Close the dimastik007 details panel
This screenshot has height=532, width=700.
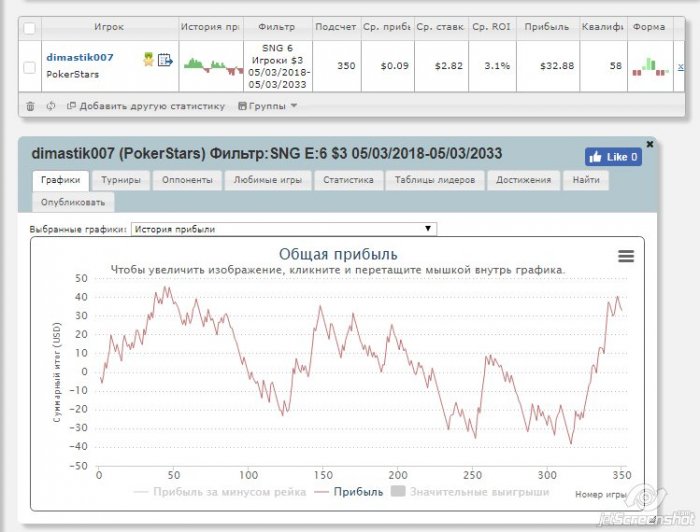coord(650,144)
